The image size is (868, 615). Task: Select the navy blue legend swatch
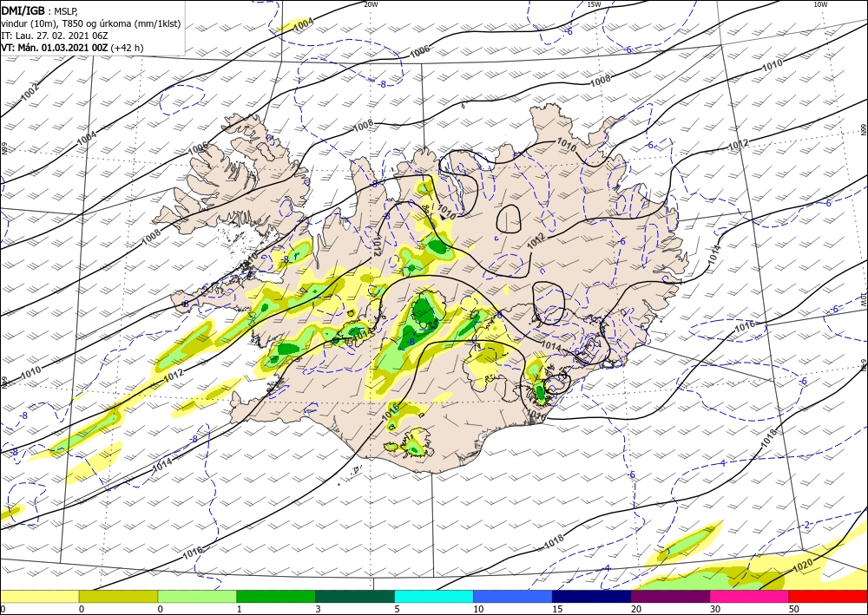click(x=592, y=596)
